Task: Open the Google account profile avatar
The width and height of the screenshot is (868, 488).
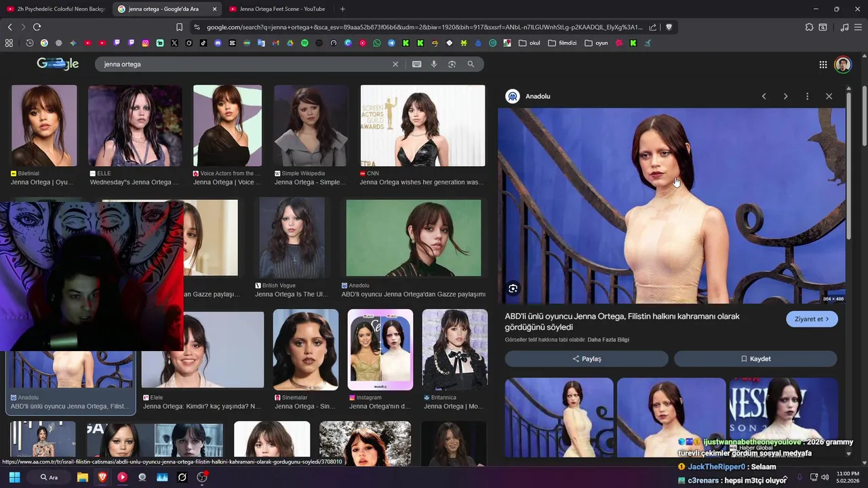Action: pyautogui.click(x=843, y=64)
